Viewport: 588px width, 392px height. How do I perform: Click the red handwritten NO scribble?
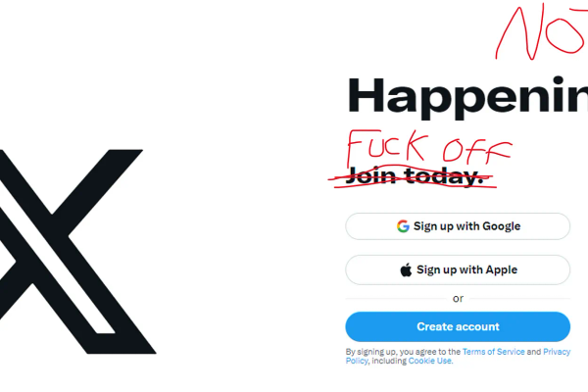[x=542, y=31]
